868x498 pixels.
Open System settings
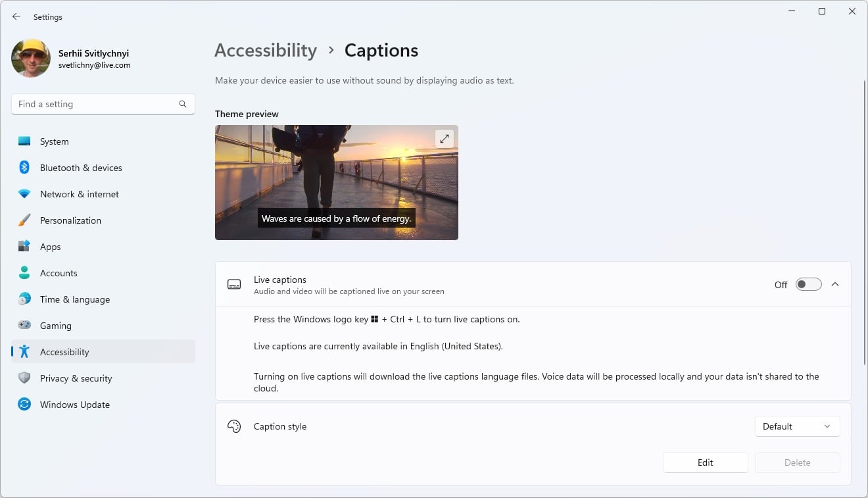103,141
